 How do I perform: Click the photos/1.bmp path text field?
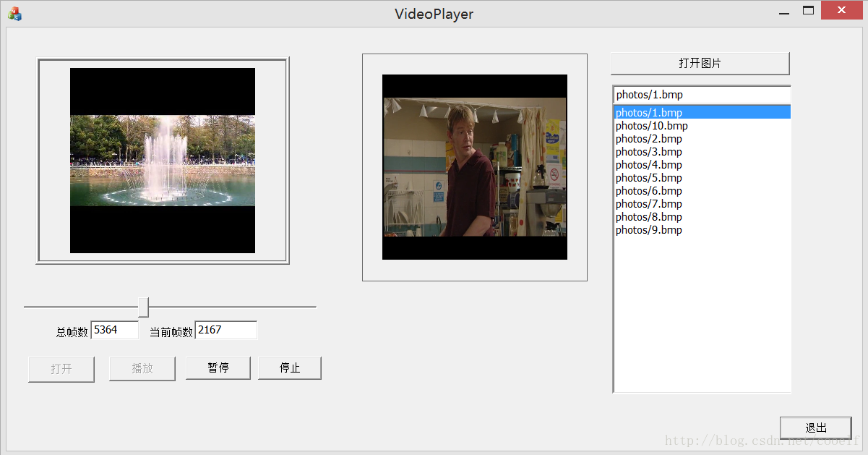702,95
